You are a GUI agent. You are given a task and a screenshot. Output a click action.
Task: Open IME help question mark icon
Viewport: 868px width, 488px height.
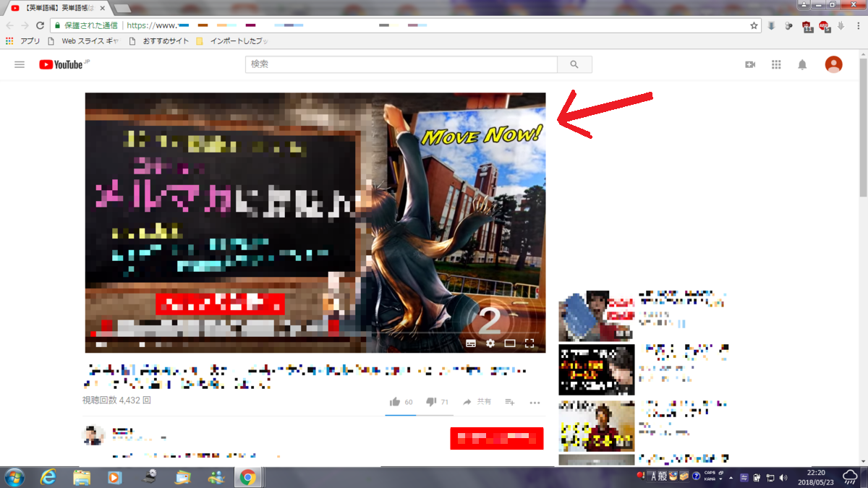point(697,476)
